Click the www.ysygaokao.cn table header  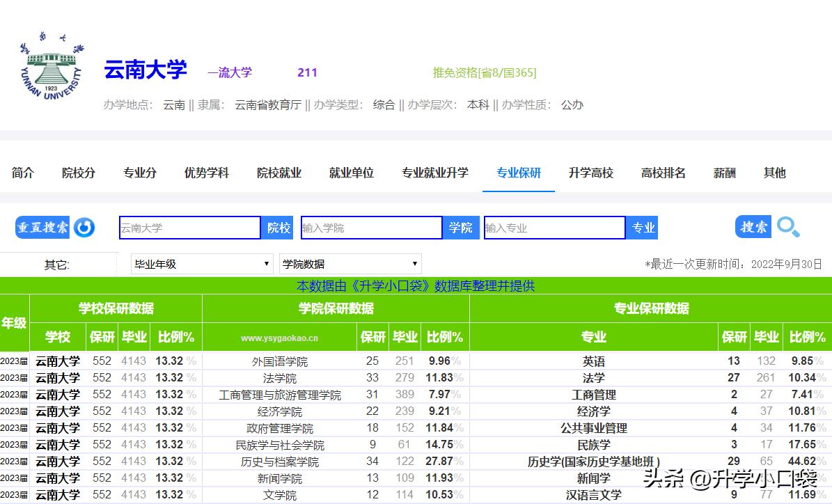click(x=280, y=337)
